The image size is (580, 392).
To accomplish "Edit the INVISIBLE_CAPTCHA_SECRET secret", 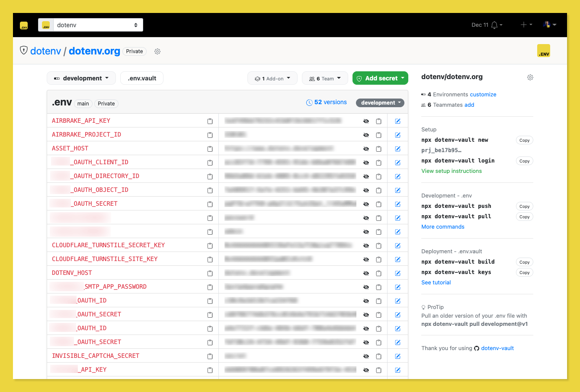I will coord(398,357).
